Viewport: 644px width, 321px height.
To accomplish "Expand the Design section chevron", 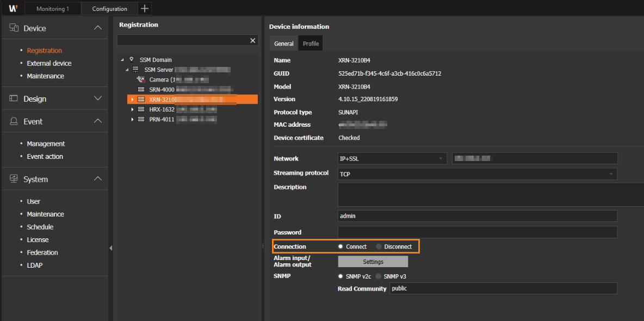I will coord(98,98).
